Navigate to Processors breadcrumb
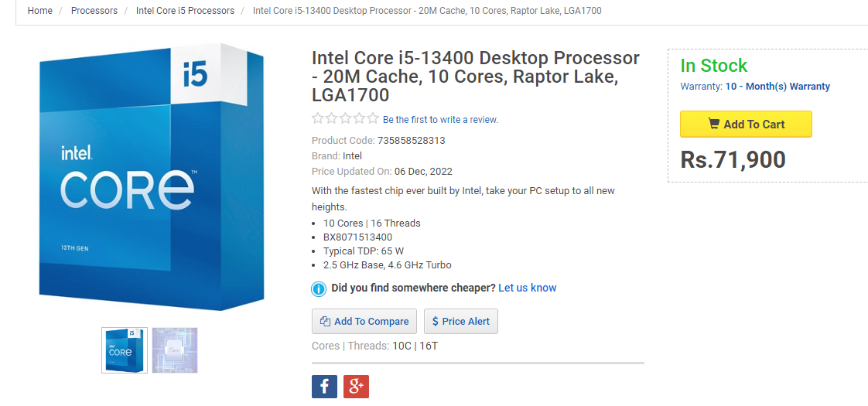Image resolution: width=868 pixels, height=406 pixels. pos(94,11)
